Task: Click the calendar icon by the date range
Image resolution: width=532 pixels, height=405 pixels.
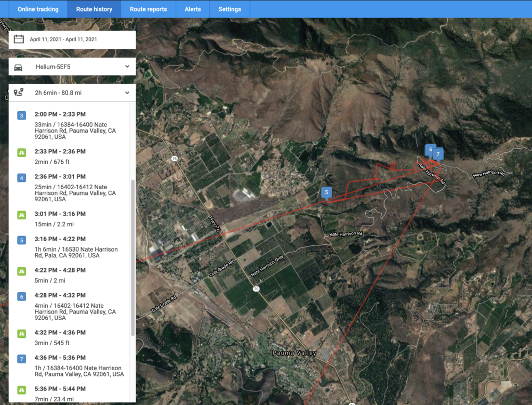Action: (19, 39)
